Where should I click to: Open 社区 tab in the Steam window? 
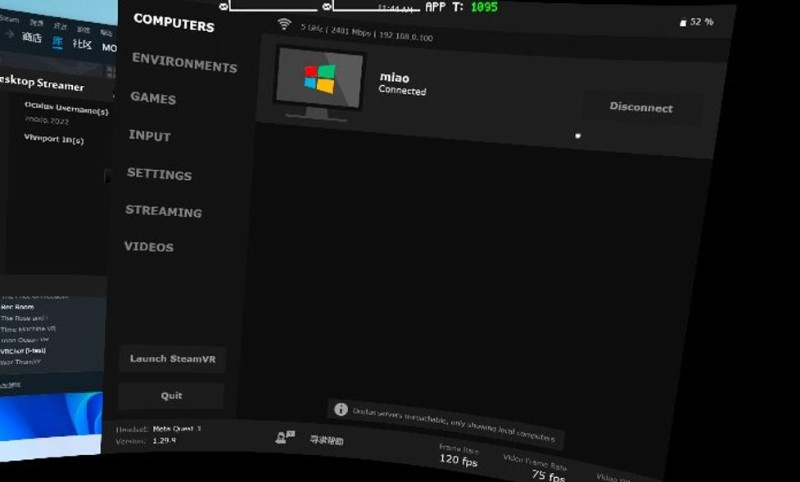(82, 44)
